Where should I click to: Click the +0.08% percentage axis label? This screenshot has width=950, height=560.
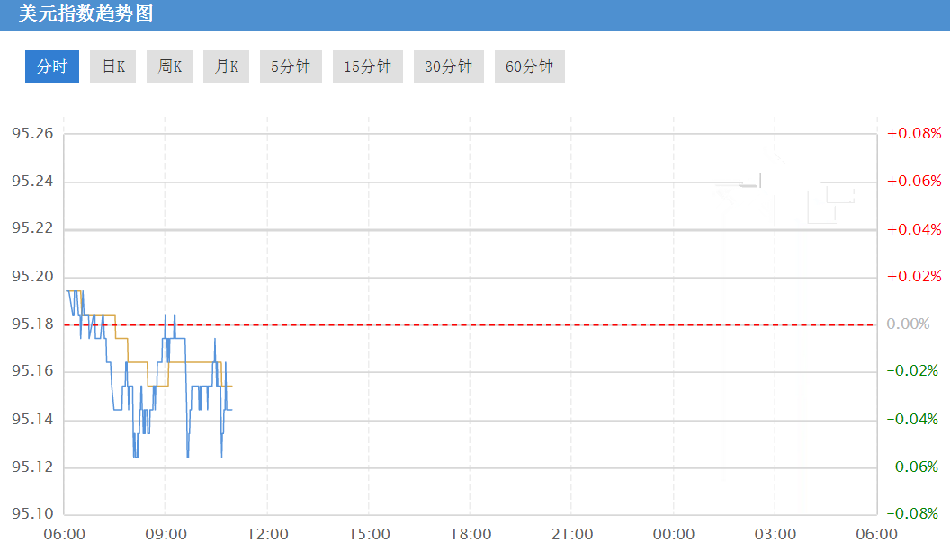(x=914, y=133)
